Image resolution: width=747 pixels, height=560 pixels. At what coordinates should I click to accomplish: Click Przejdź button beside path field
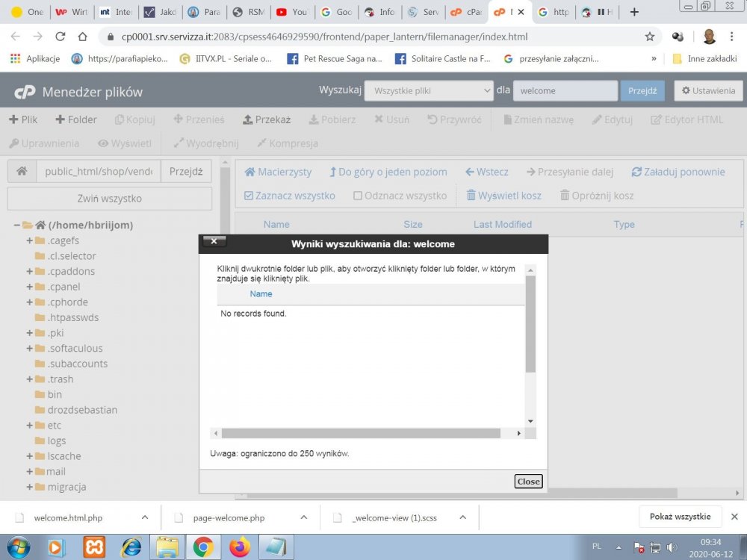186,172
